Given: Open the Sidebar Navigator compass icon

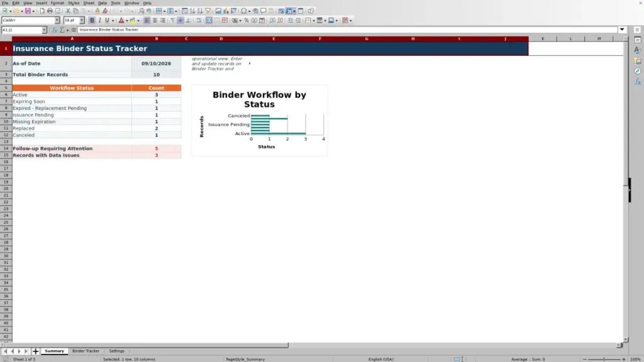Looking at the screenshot, I should 638,71.
